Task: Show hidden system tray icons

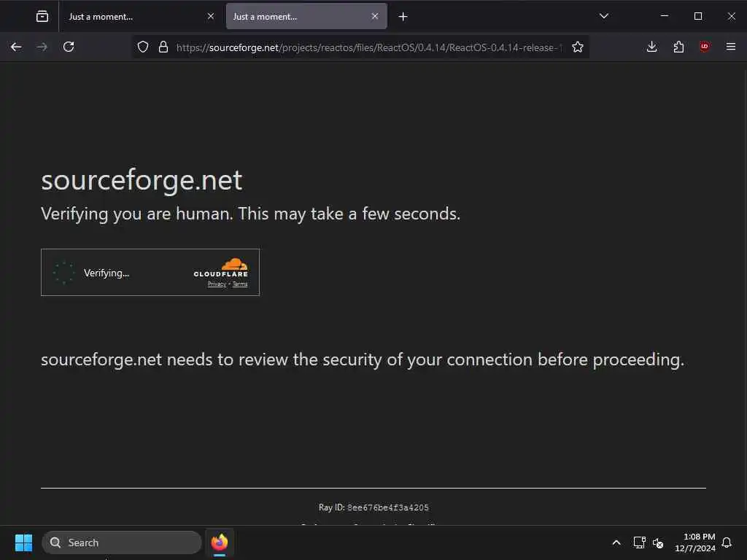Action: pyautogui.click(x=616, y=542)
